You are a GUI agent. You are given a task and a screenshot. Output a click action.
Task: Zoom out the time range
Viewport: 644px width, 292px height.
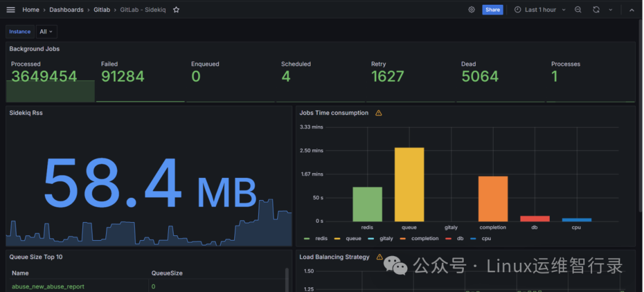578,10
